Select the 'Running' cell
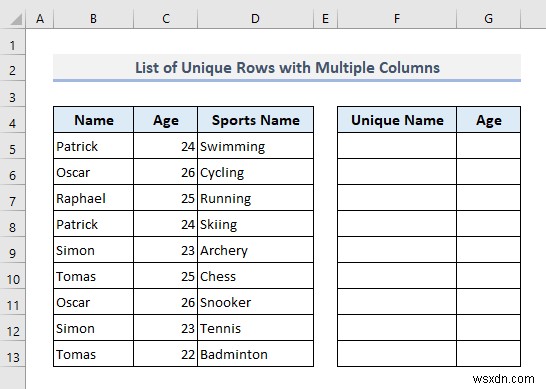The width and height of the screenshot is (546, 389). [x=255, y=198]
